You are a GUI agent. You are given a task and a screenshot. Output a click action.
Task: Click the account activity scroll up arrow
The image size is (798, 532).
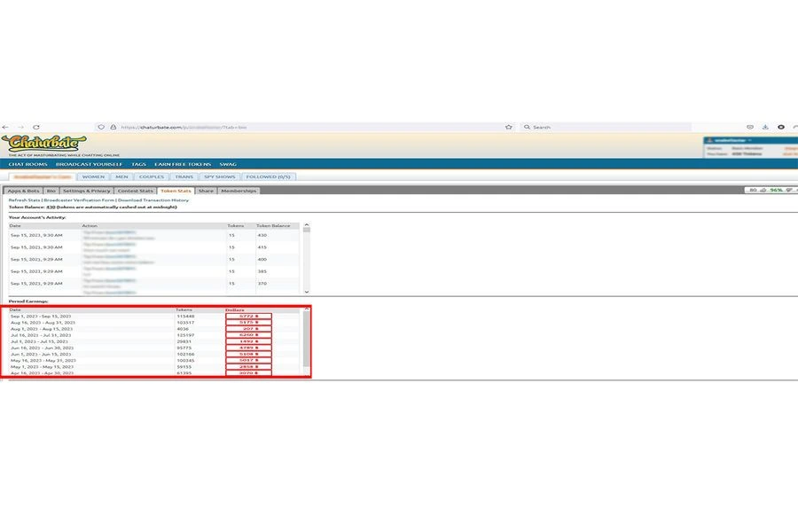click(307, 225)
